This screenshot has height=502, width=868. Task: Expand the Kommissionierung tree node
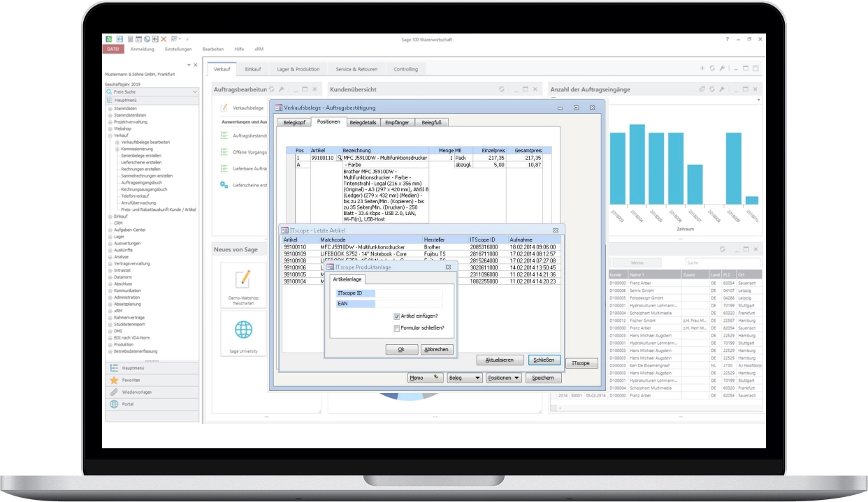click(117, 149)
